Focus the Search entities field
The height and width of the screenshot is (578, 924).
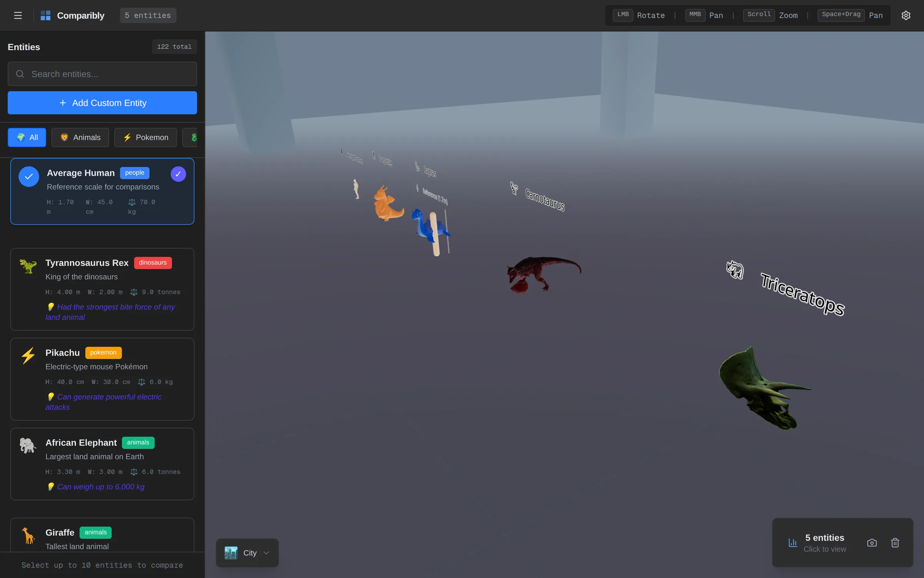point(102,74)
